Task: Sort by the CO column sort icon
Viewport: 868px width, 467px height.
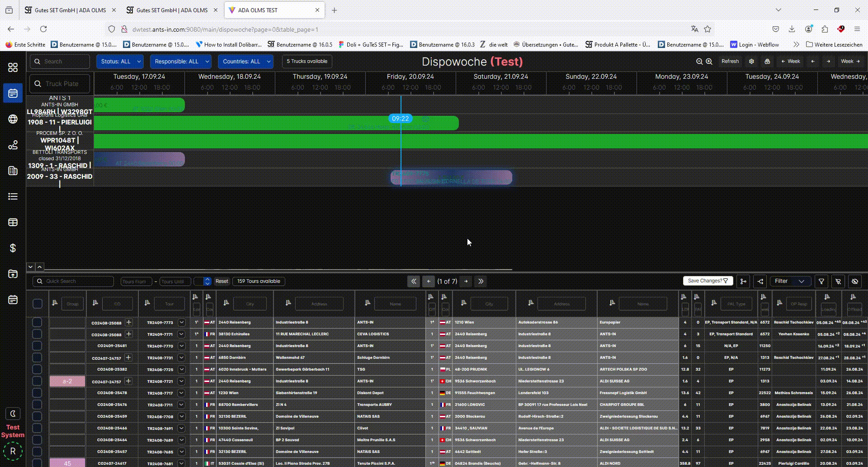Action: (95, 303)
